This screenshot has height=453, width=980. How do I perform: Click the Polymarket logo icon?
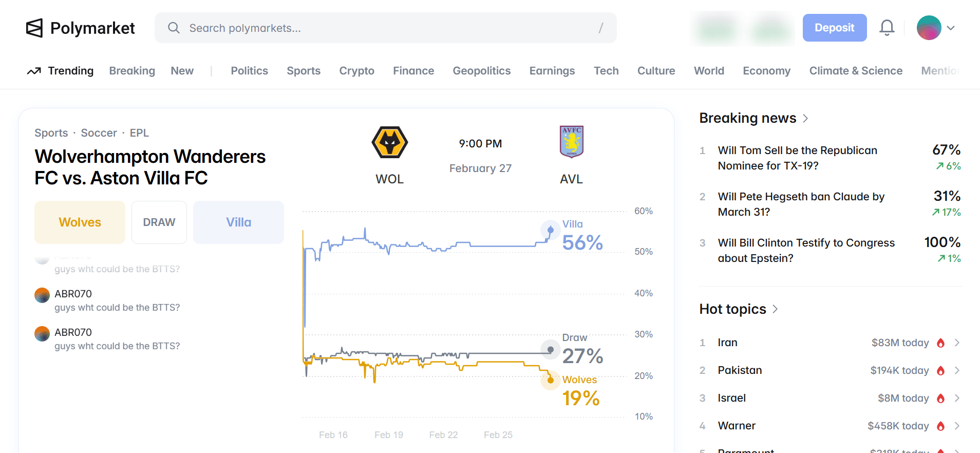pyautogui.click(x=34, y=28)
